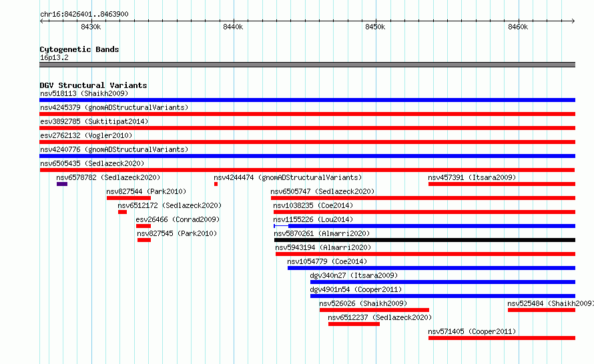Click the gray 16p13.2 cytogenetic band bar
Screen dimensions: 594x364
coord(307,65)
